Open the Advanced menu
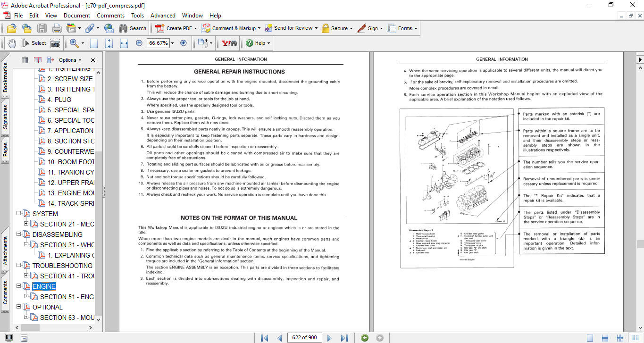 click(x=163, y=16)
